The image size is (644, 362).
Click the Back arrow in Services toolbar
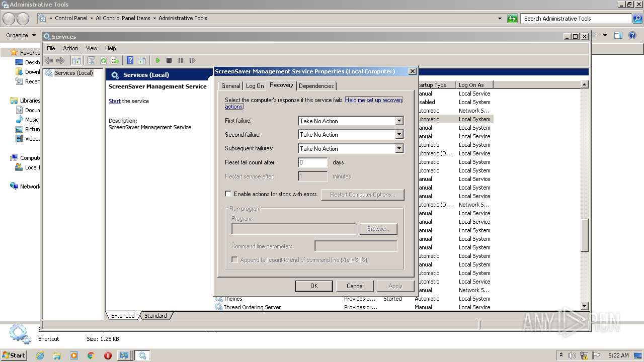[49, 60]
